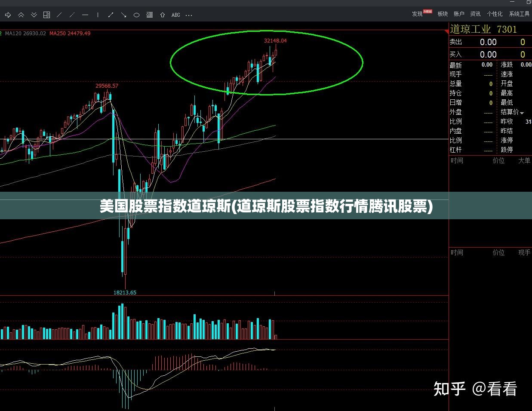The width and height of the screenshot is (532, 411).
Task: Open the 资讯 menu
Action: click(x=475, y=14)
